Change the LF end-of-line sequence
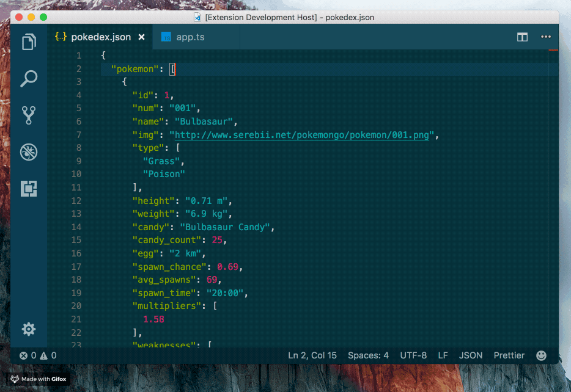 [443, 355]
